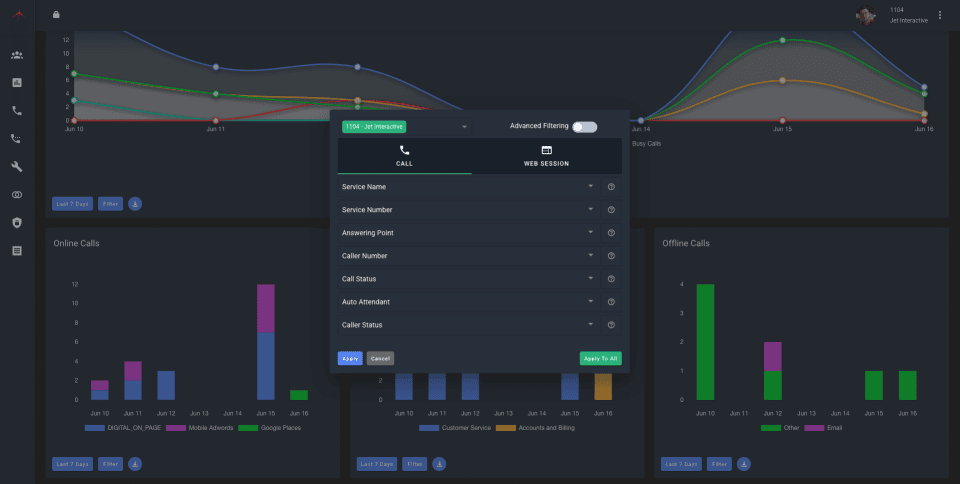Open the wrench settings icon in sidebar
960x484 pixels.
(x=17, y=166)
